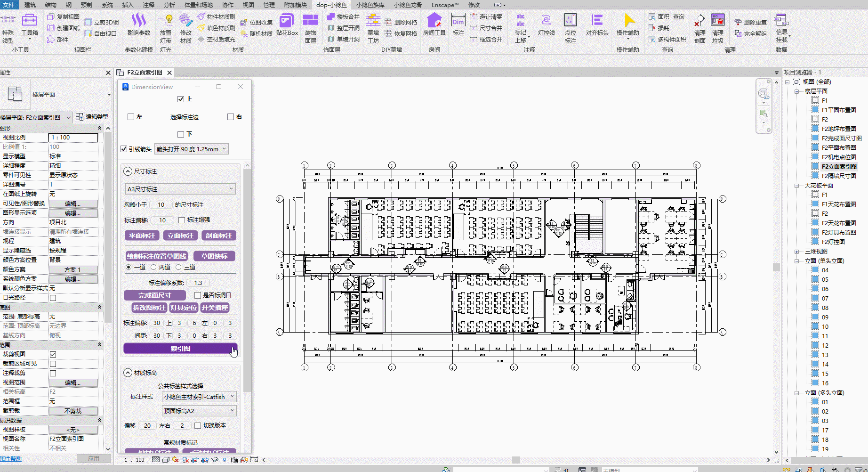
Task: Enable the 是否标洞口 checkbox
Action: 198,295
